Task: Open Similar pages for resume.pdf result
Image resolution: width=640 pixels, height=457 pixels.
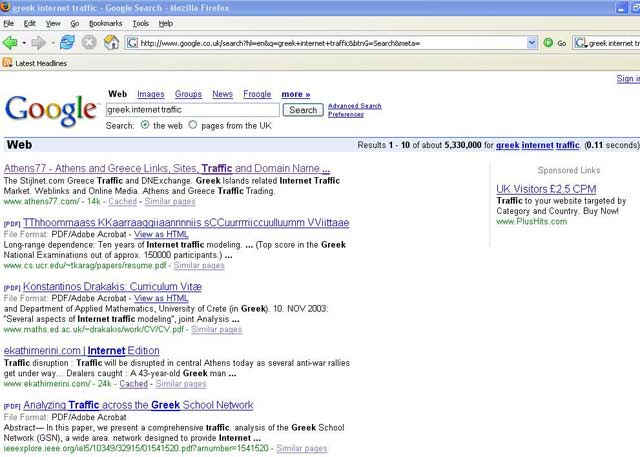Action: point(199,265)
